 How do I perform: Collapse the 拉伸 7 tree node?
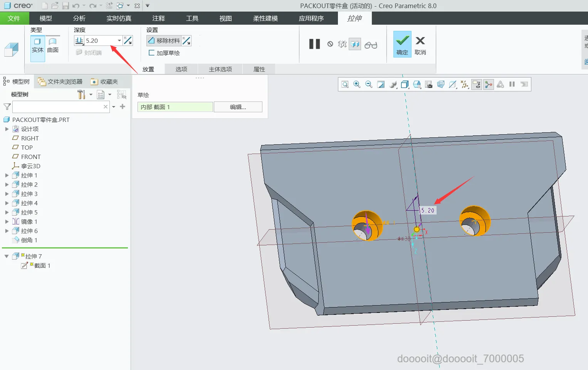[x=7, y=256]
